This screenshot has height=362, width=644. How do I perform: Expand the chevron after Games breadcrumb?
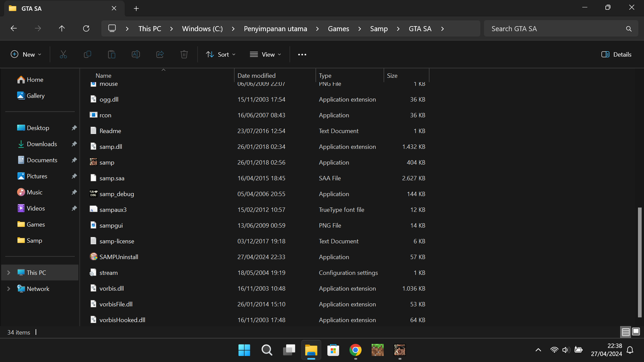360,29
